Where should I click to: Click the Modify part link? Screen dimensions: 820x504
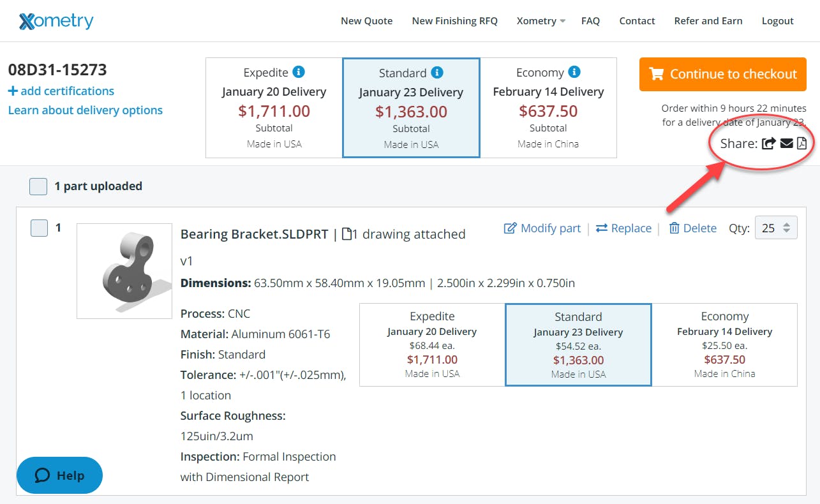[x=542, y=228]
